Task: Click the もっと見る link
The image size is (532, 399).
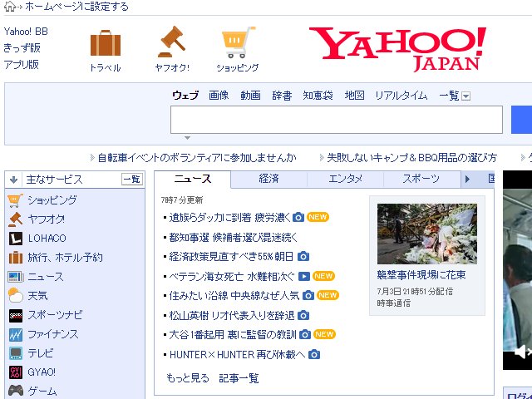Action: coord(188,378)
